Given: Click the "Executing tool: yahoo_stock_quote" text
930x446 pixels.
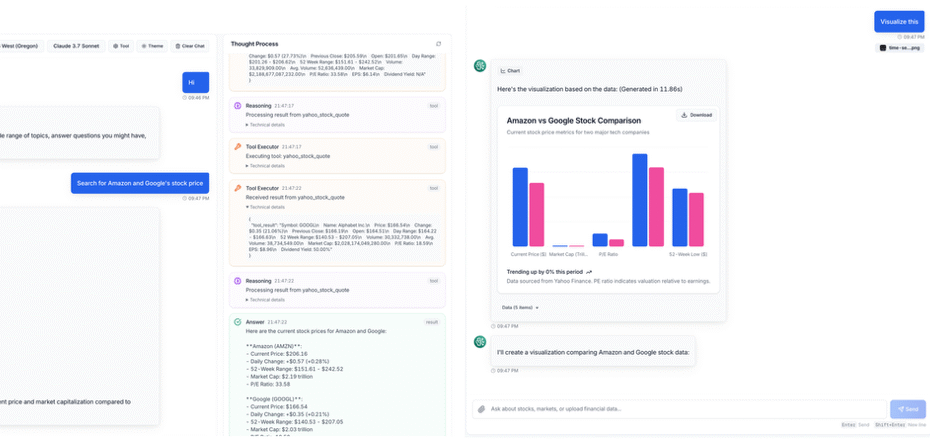Looking at the screenshot, I should [x=288, y=156].
